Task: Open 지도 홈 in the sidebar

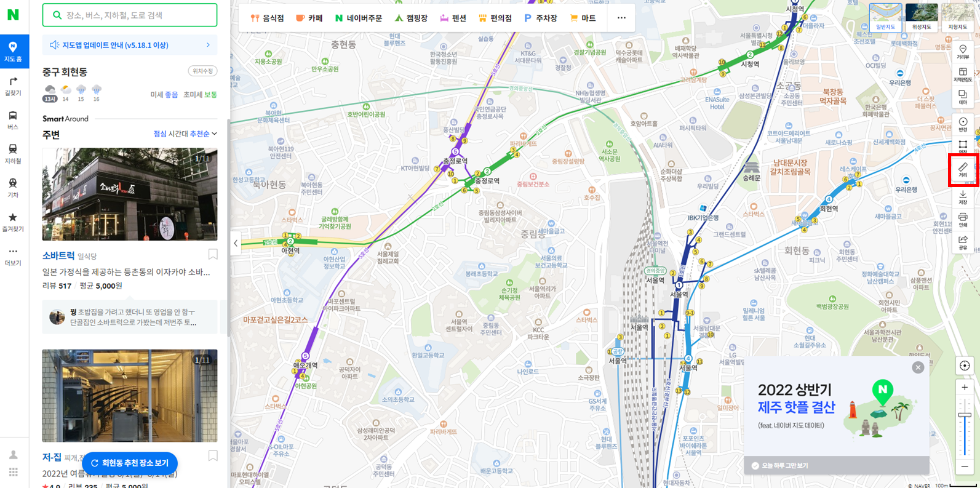Action: [14, 52]
